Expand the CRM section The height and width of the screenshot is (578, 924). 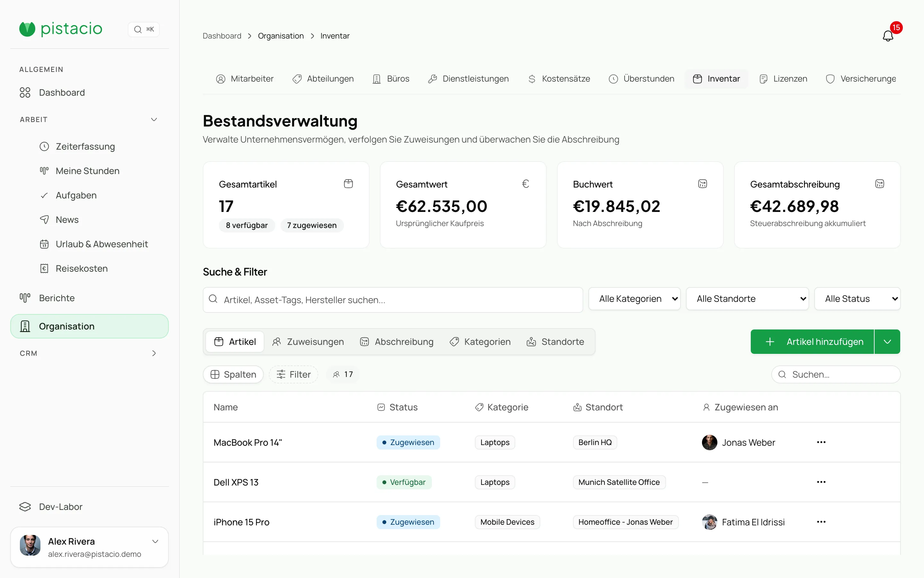[154, 354]
